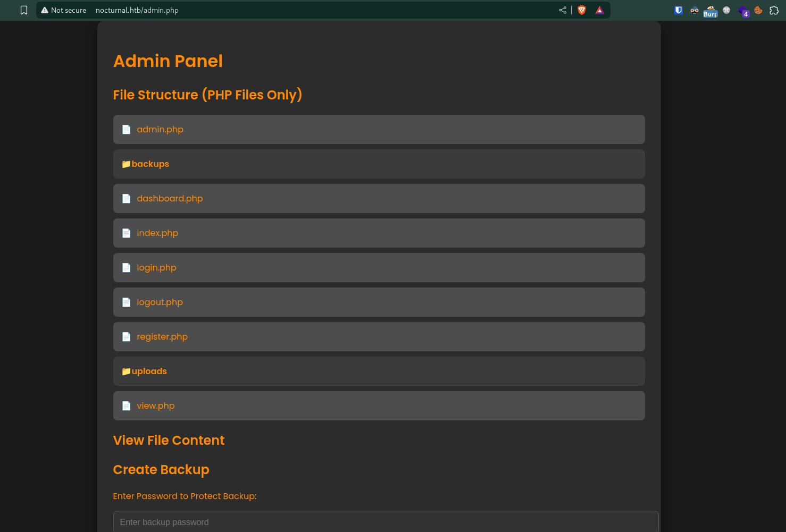Open logout.php file link
Screen dimensions: 786x532
pyautogui.click(x=160, y=302)
